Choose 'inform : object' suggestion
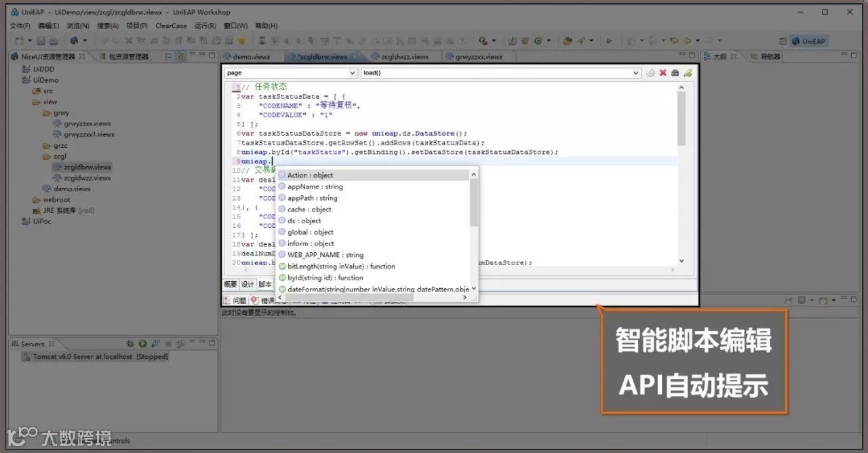 click(x=373, y=243)
